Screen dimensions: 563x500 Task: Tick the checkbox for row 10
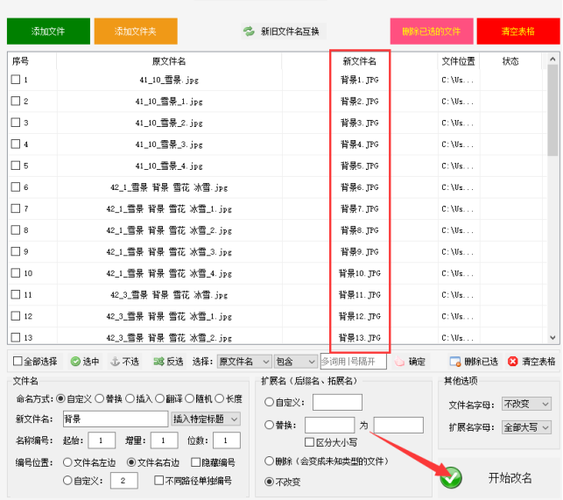(15, 273)
